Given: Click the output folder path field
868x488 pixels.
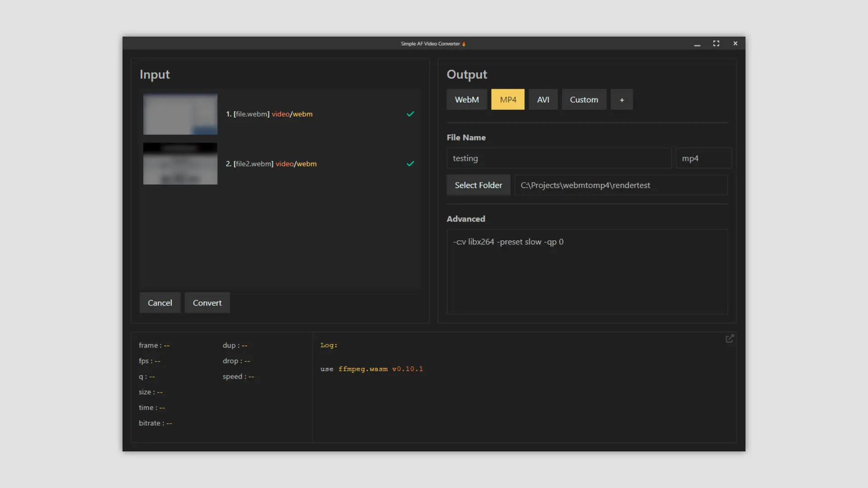Looking at the screenshot, I should 621,185.
